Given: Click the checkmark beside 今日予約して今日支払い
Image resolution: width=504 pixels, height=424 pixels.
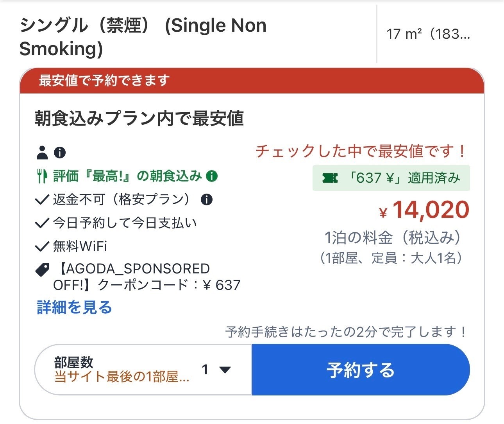Looking at the screenshot, I should 42,223.
